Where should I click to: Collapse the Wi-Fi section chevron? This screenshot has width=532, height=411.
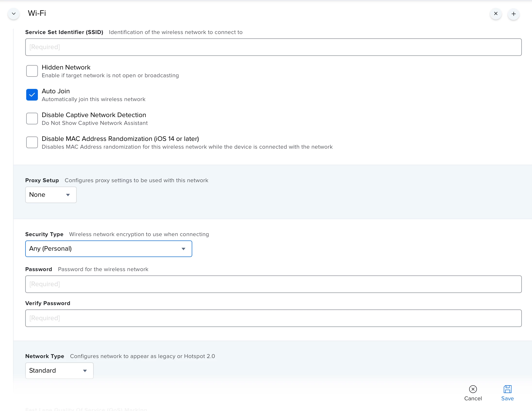tap(14, 14)
